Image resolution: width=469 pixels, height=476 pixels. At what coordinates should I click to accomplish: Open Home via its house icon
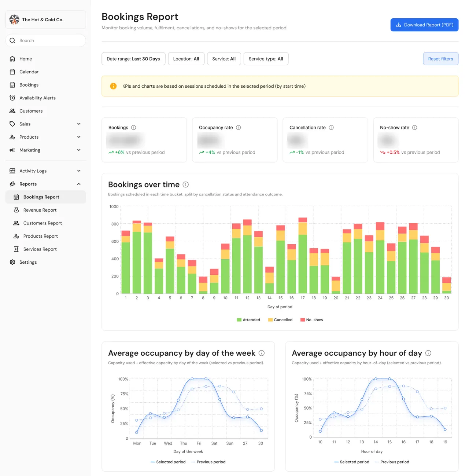(12, 59)
